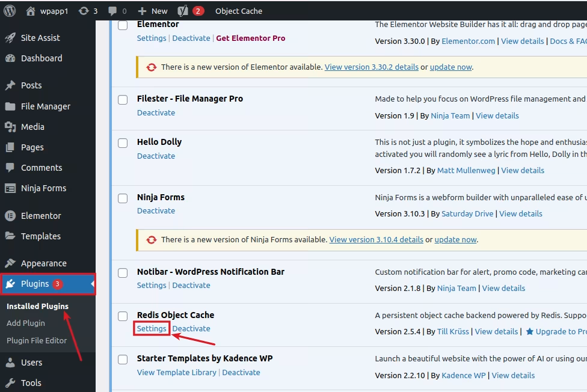Tick the Hello Dolly plugin checkbox

pyautogui.click(x=123, y=143)
